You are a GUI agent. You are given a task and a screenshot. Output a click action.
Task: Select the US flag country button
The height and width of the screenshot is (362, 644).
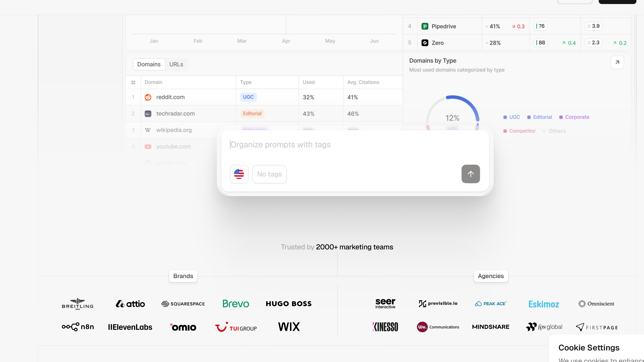(x=239, y=174)
